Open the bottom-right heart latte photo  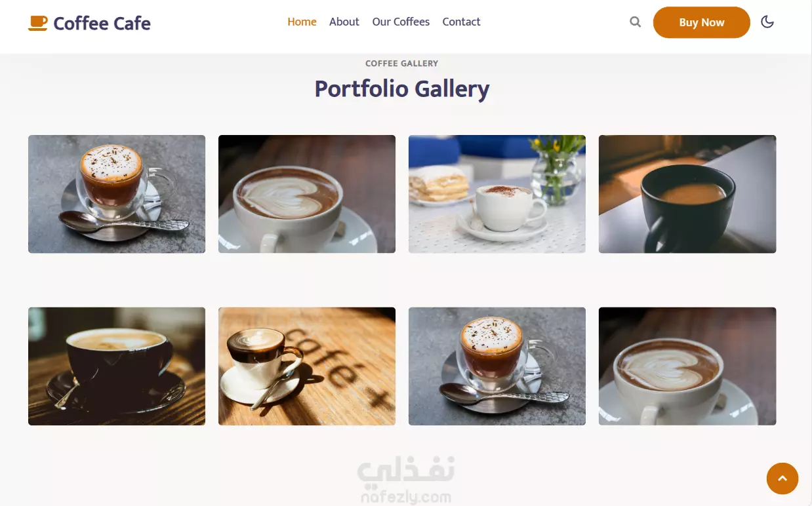(x=687, y=366)
